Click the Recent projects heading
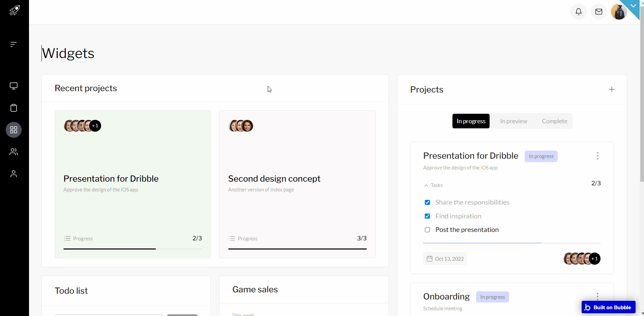This screenshot has width=644, height=316. pyautogui.click(x=86, y=88)
